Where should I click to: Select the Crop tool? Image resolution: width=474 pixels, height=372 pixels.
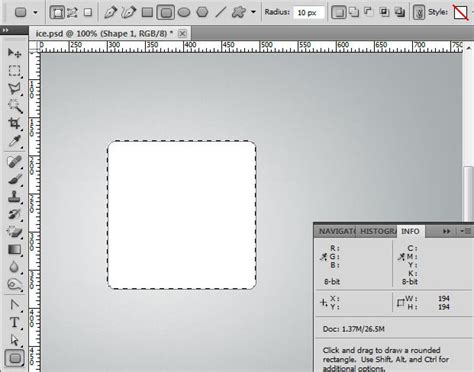(14, 124)
